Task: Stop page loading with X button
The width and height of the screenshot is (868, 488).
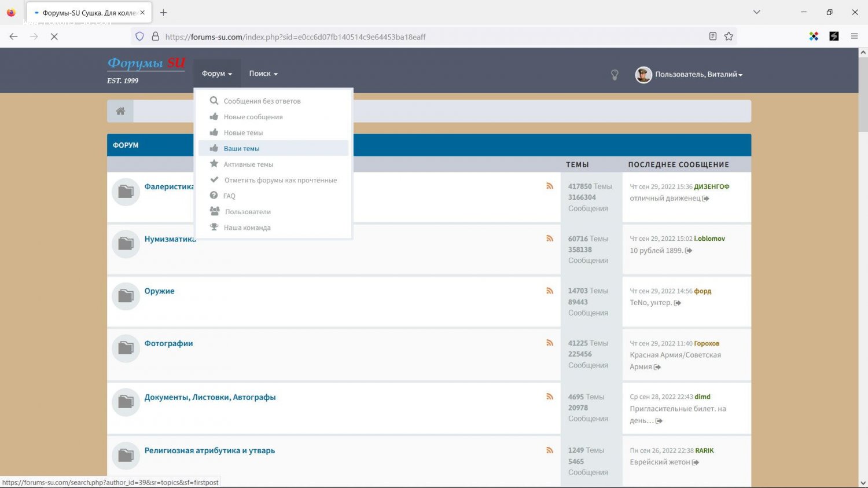Action: coord(54,36)
